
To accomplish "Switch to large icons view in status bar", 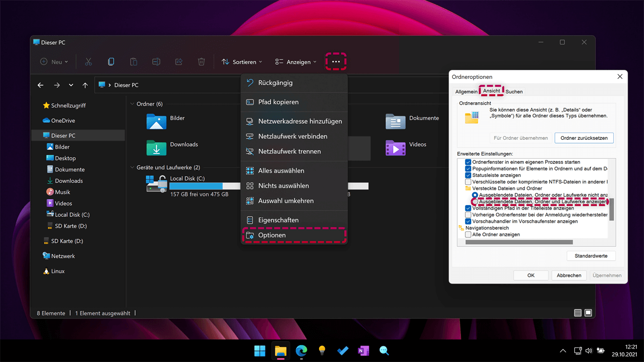I will (x=588, y=313).
